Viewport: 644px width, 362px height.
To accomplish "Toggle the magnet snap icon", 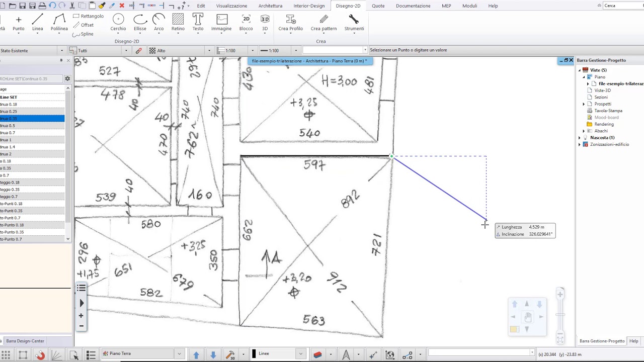I will tap(40, 354).
